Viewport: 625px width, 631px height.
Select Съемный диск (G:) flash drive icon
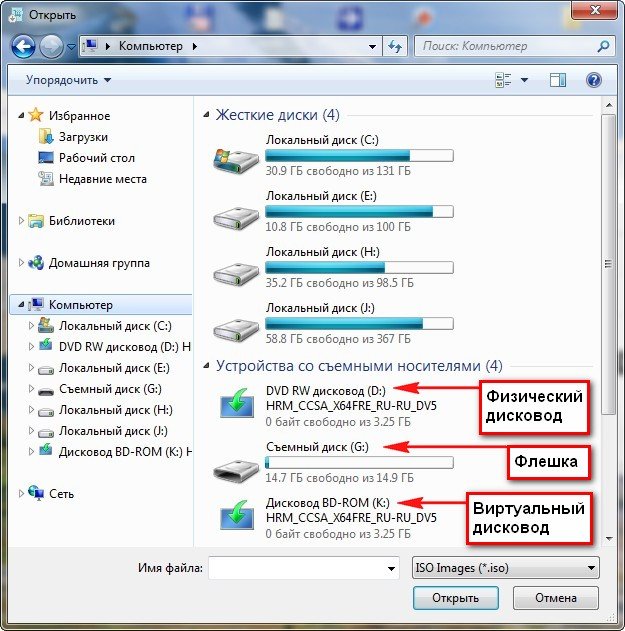point(236,469)
